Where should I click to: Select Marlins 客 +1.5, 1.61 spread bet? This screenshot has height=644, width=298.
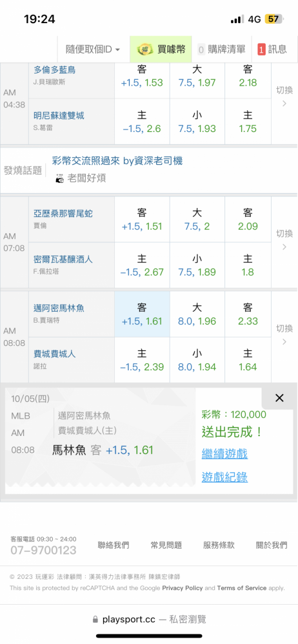click(142, 314)
